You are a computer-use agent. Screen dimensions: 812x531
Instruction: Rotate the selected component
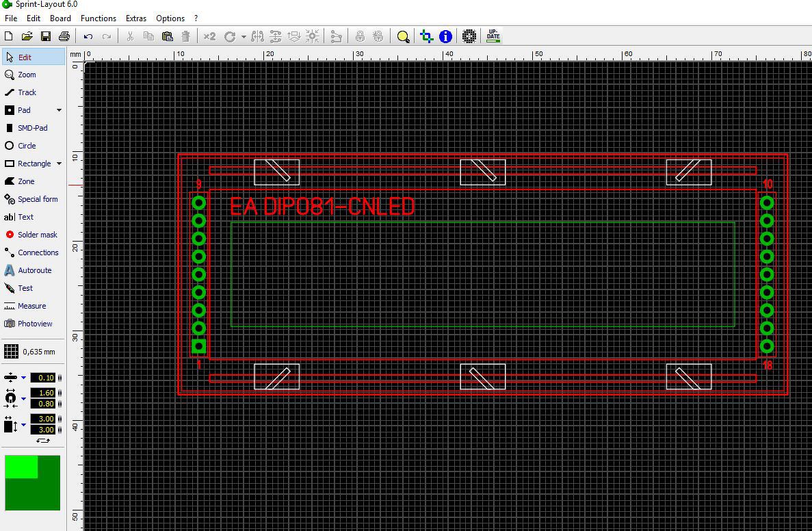[x=230, y=36]
